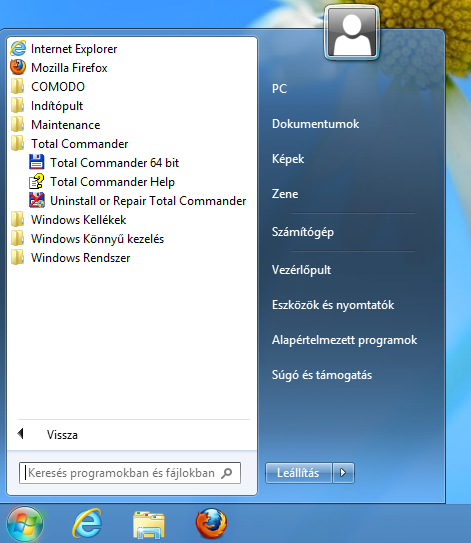
Task: Click the Total Commander folder icon
Action: (17, 143)
